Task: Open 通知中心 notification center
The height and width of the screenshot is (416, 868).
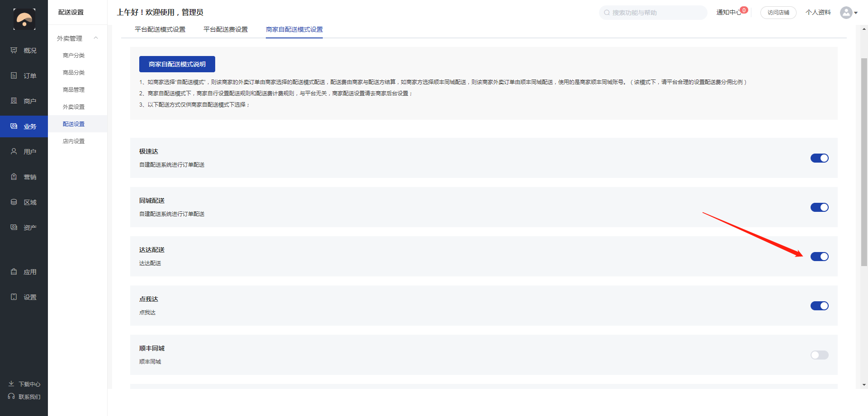Action: click(729, 13)
